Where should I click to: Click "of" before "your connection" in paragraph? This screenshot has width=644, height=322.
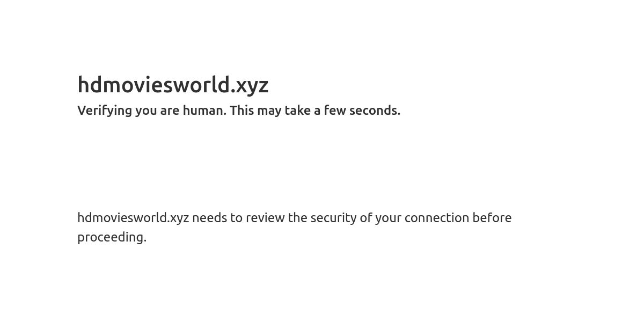366,218
